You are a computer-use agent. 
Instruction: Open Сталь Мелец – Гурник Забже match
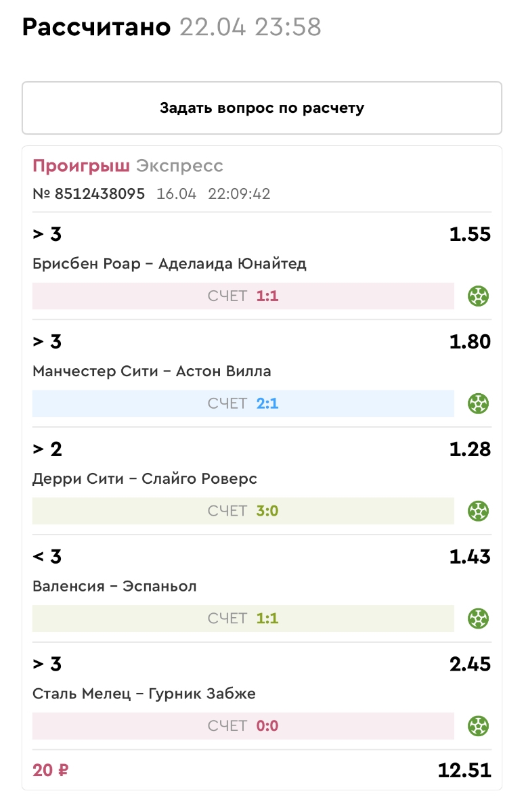pos(144,694)
